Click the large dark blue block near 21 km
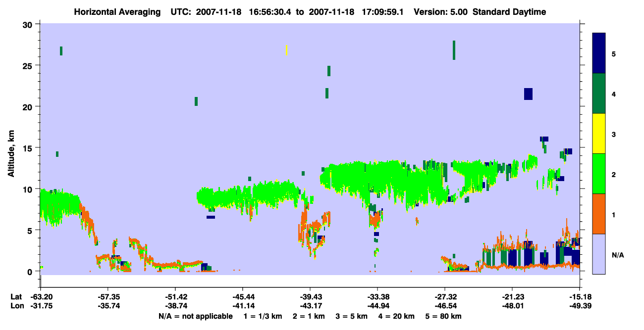Viewport: 644px width, 330px height. (528, 94)
